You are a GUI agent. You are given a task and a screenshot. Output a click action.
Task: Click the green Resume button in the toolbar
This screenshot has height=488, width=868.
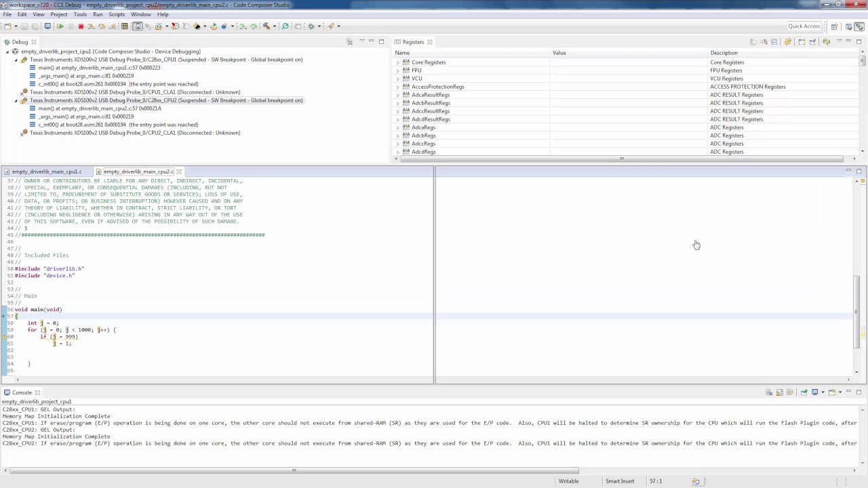60,26
